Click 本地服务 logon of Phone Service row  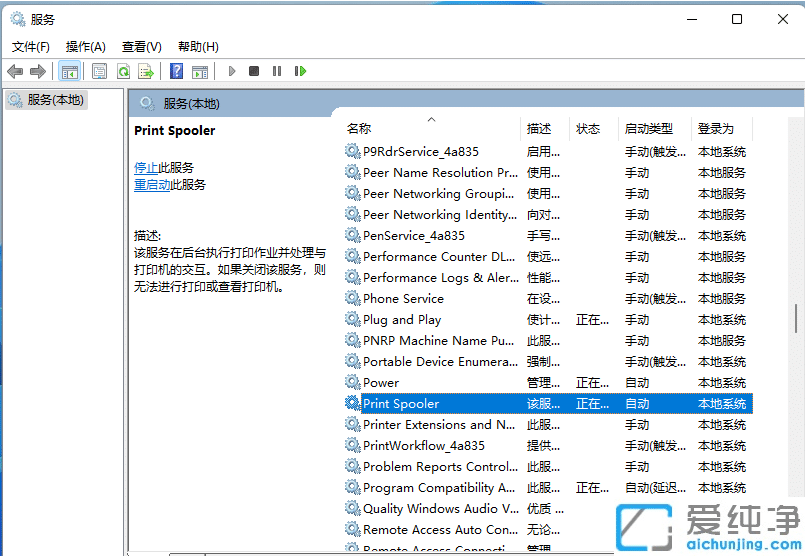(x=721, y=299)
